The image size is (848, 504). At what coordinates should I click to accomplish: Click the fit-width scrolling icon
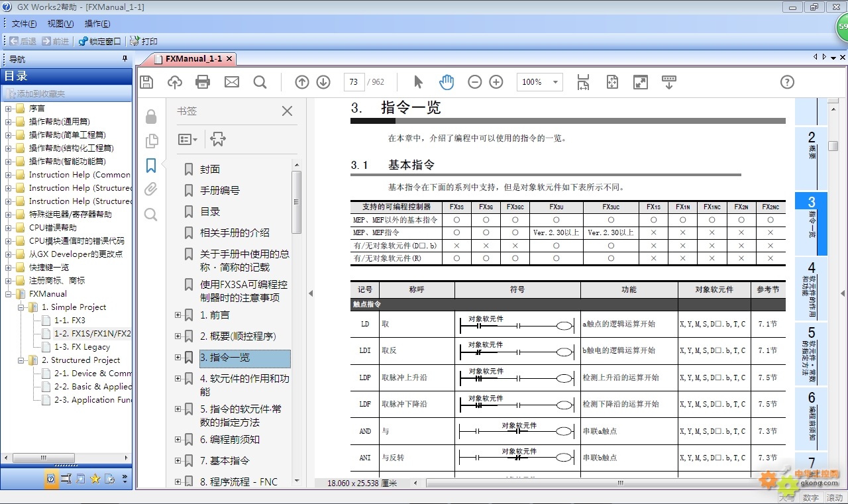click(583, 82)
